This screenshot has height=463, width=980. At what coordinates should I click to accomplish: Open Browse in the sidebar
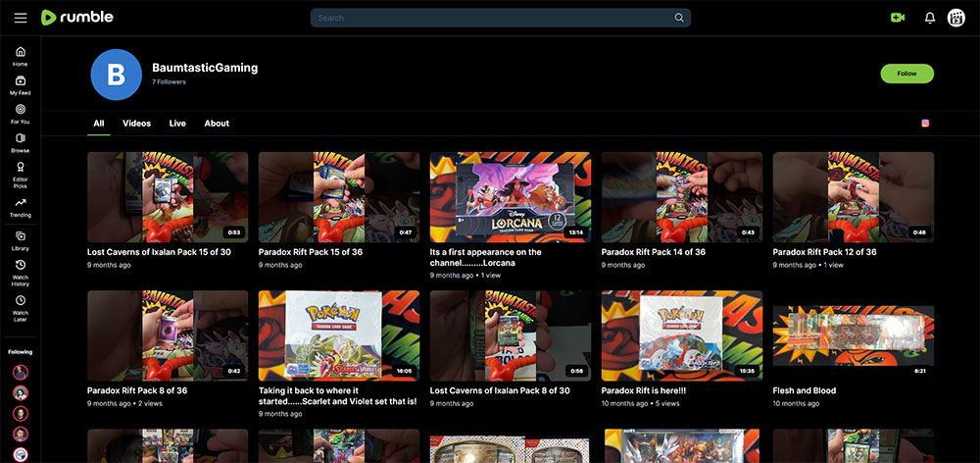click(x=20, y=143)
